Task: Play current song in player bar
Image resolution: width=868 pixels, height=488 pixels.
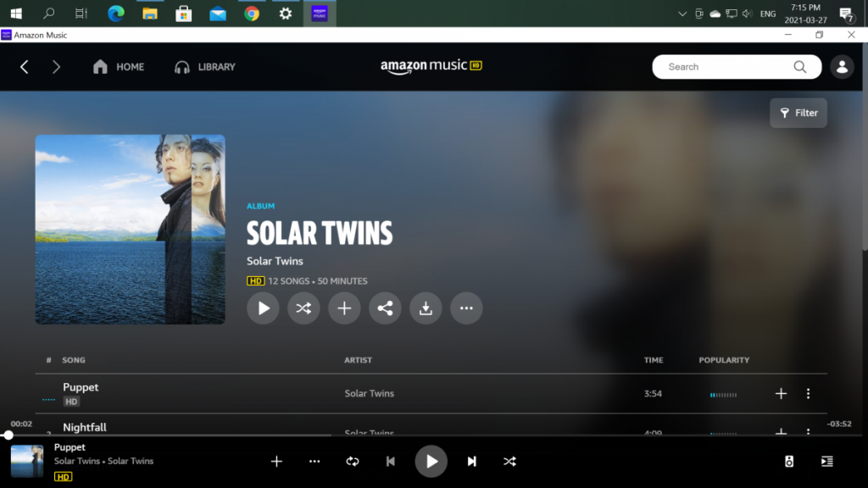Action: [x=431, y=462]
